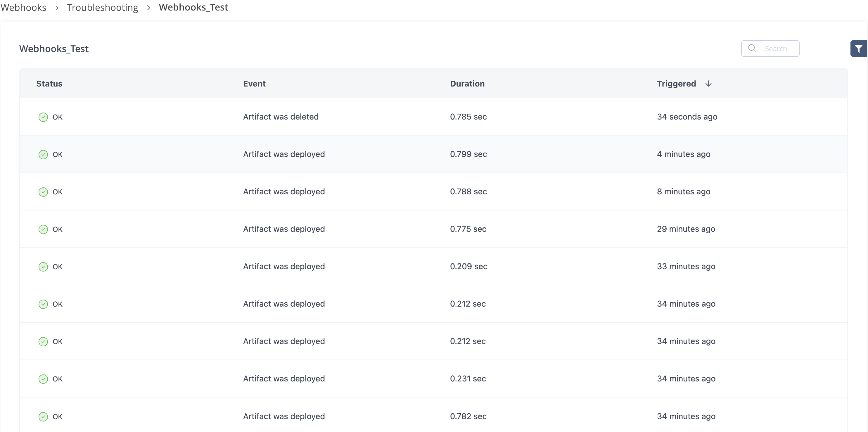Sort by Triggered column header
868x432 pixels.
(x=676, y=84)
